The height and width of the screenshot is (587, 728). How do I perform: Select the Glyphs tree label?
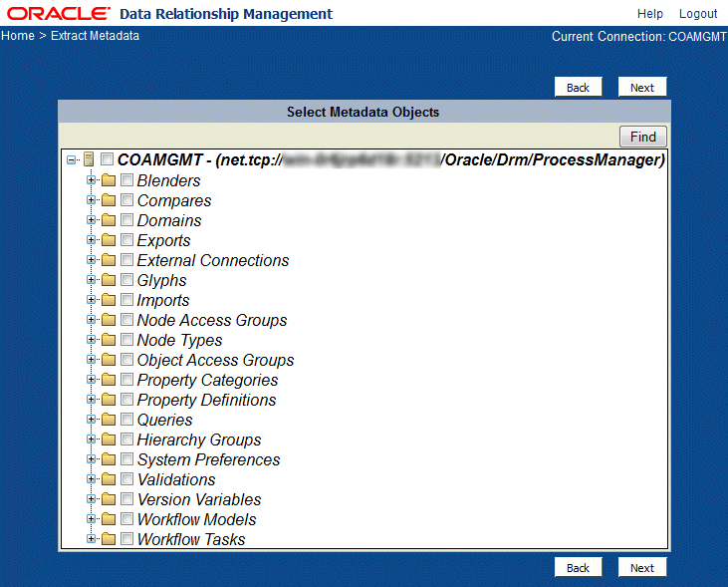pyautogui.click(x=161, y=280)
